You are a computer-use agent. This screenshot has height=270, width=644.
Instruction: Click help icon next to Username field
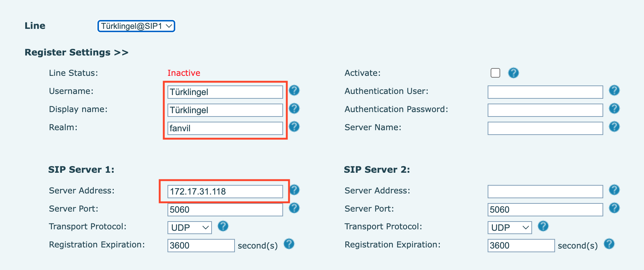point(294,91)
